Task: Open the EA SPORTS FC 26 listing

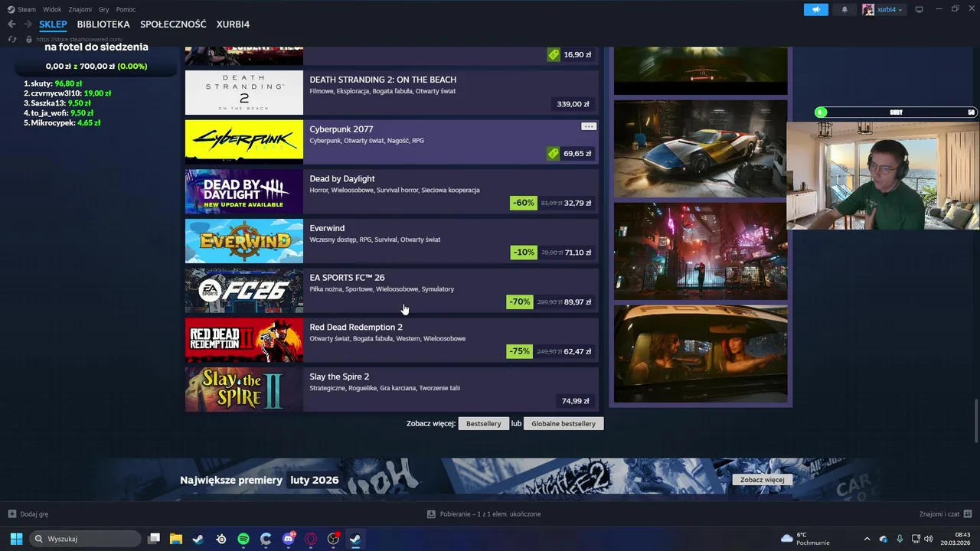Action: pyautogui.click(x=391, y=290)
